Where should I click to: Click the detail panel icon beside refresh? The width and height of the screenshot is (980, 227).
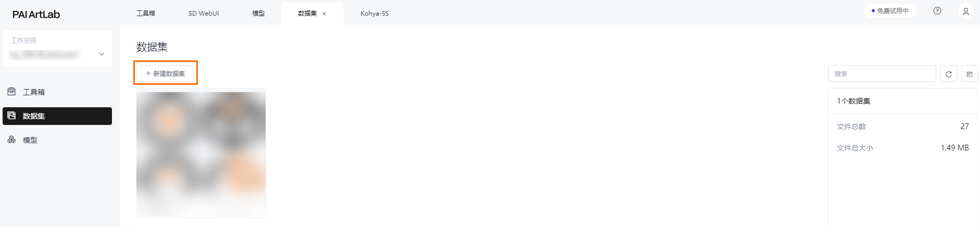(x=970, y=74)
